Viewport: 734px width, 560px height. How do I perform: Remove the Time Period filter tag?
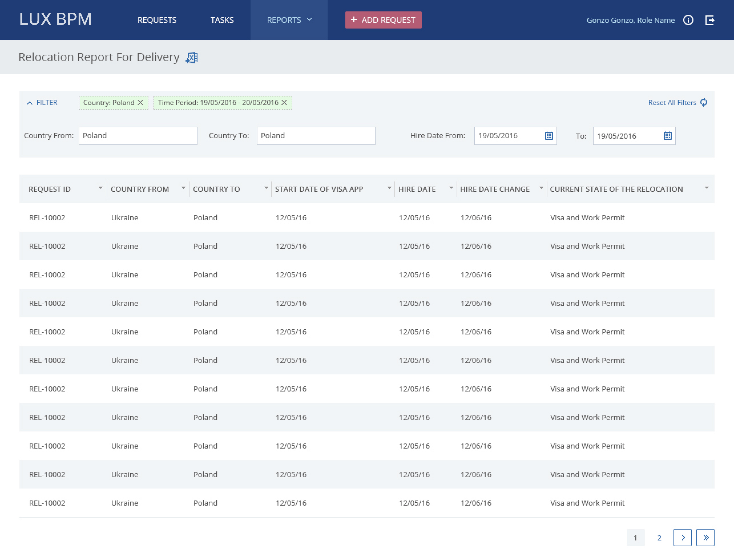tap(284, 103)
